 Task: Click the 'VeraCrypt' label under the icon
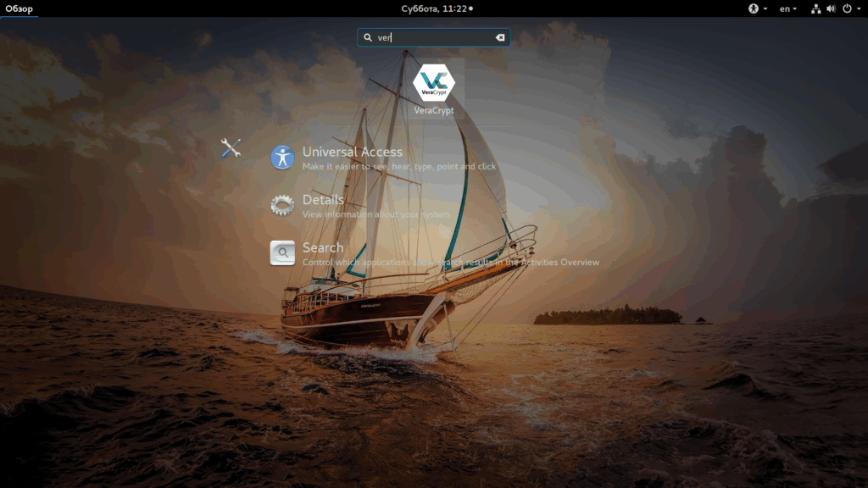tap(434, 110)
